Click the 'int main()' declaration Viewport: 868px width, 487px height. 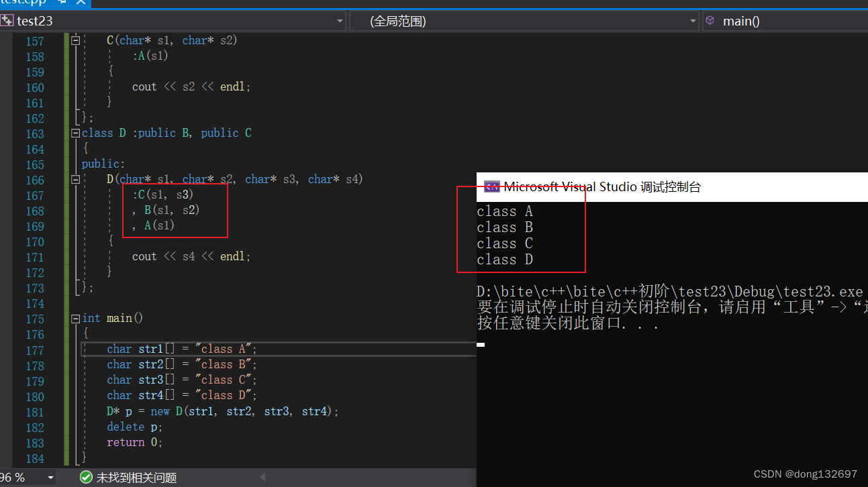tap(113, 318)
